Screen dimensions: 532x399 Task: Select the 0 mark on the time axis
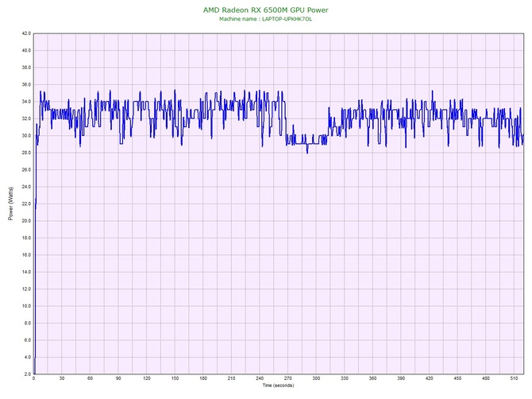click(33, 379)
